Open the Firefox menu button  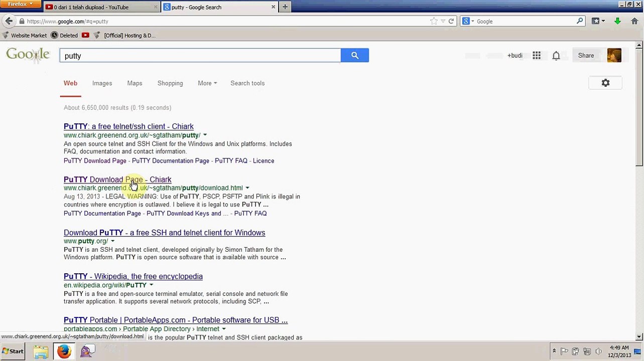coord(21,4)
